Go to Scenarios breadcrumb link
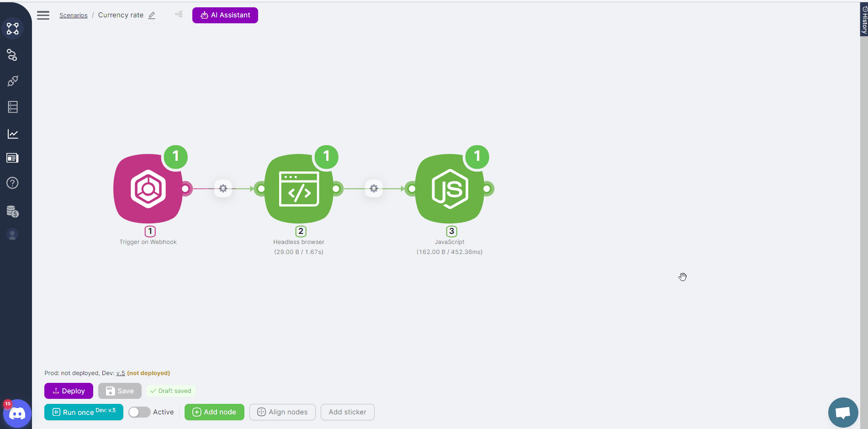 (x=73, y=16)
